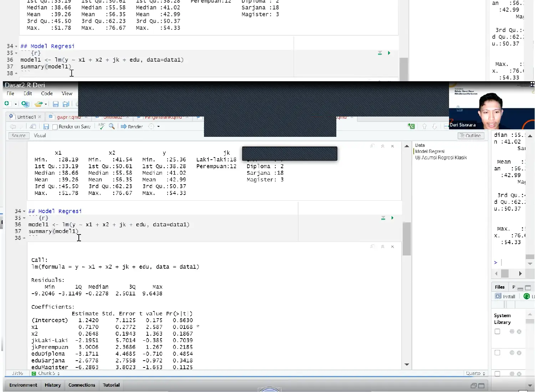Screen dimensions: 535x392
Task: Click the spell check ABC icon
Action: click(x=102, y=126)
